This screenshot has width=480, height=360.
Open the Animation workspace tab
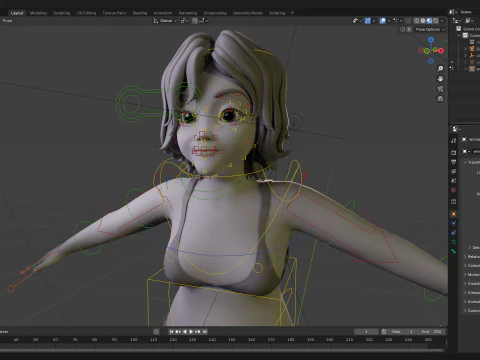[163, 13]
